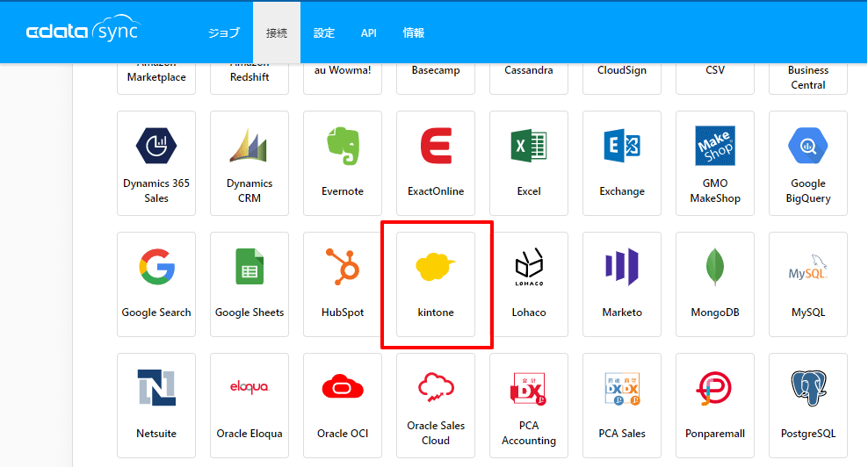
Task: Click the "kintone" label text
Action: click(x=436, y=313)
